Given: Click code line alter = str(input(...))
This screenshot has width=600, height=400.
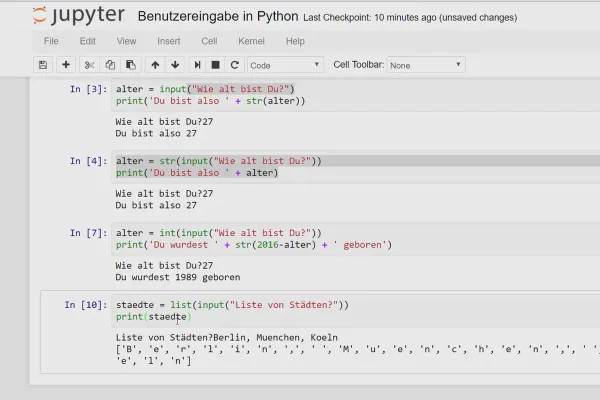Looking at the screenshot, I should (x=218, y=161).
